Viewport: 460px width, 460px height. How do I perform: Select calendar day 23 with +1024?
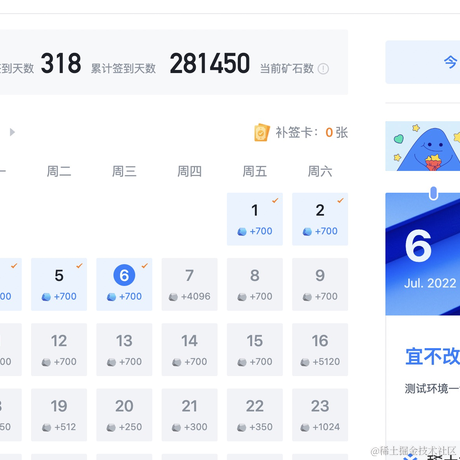[x=320, y=415]
